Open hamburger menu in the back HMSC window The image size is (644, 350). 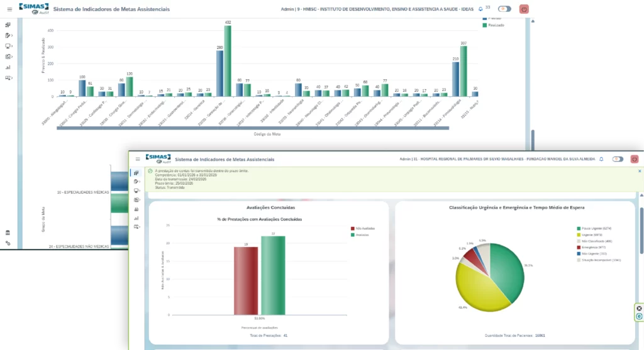click(9, 9)
